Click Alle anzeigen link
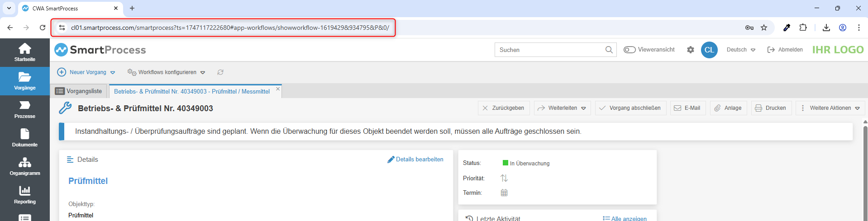Viewport: 868px width, 221px height. tap(625, 218)
